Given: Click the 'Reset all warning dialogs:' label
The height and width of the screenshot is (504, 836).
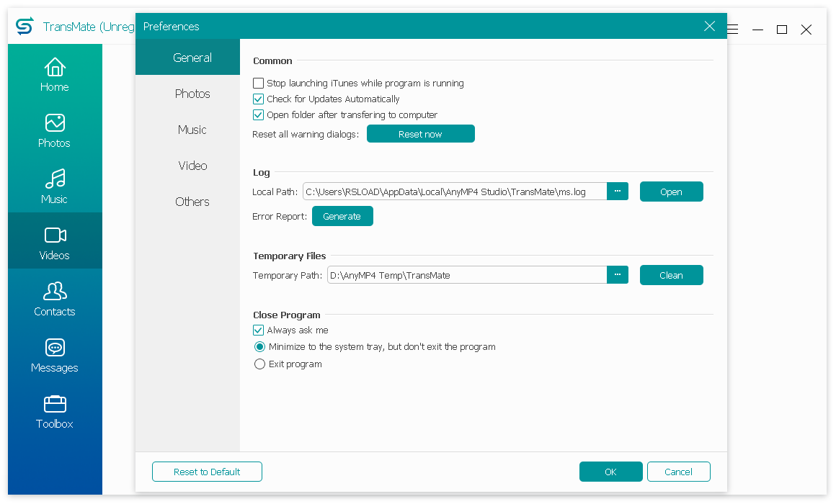Looking at the screenshot, I should pyautogui.click(x=306, y=134).
